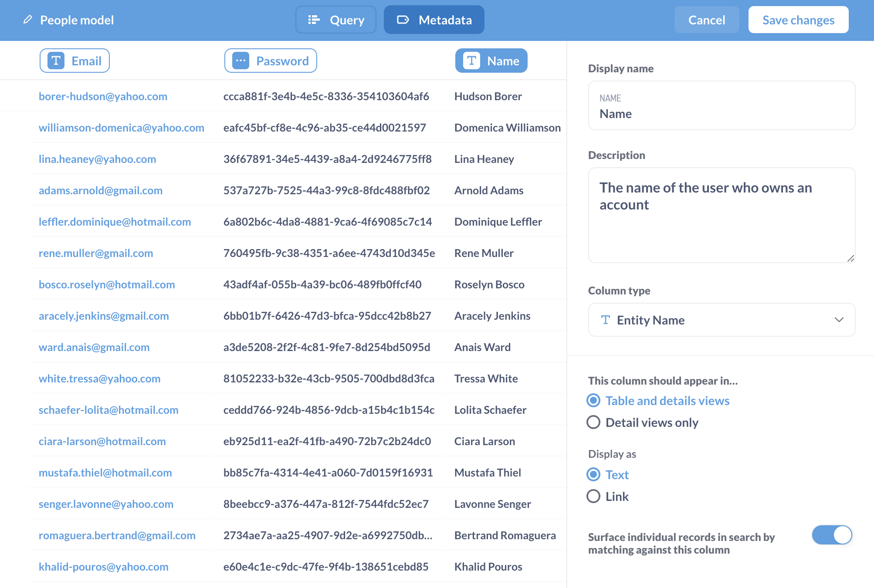Select the Password column header
The height and width of the screenshot is (588, 874).
point(271,61)
